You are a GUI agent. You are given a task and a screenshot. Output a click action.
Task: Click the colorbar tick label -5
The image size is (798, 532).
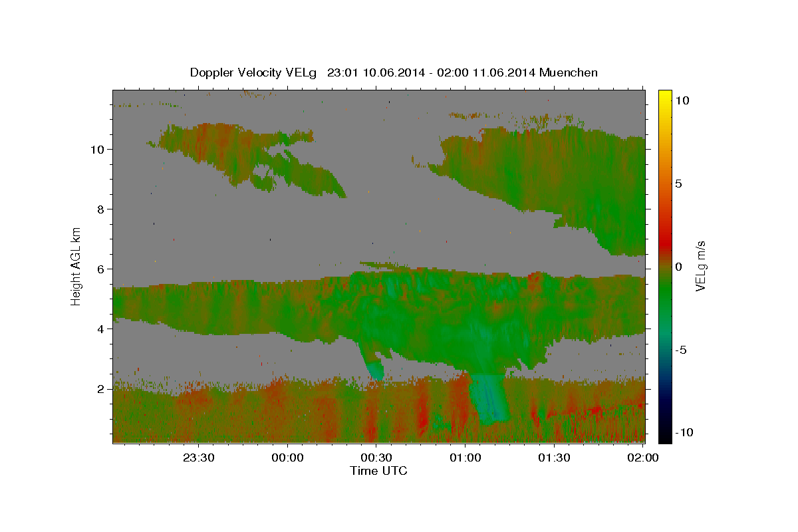(681, 350)
